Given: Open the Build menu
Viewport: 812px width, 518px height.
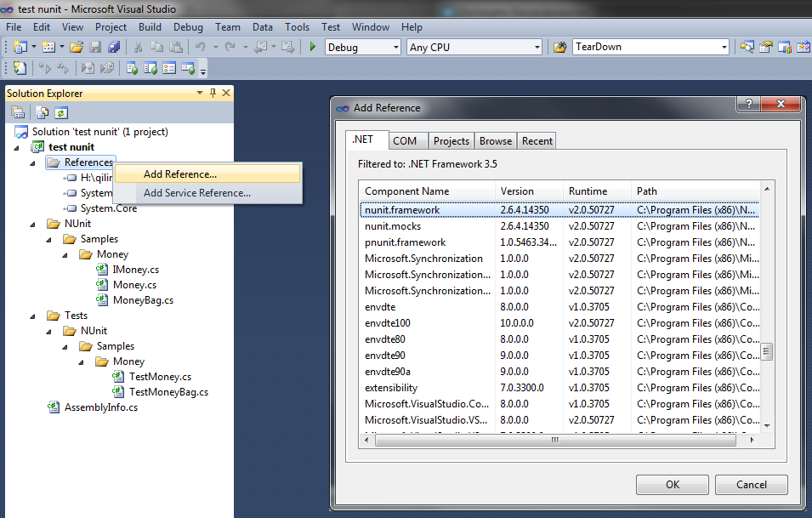Looking at the screenshot, I should click(x=150, y=27).
